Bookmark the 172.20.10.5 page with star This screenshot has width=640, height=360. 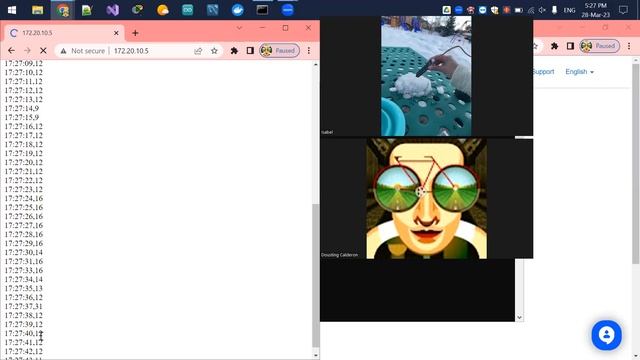pos(214,51)
